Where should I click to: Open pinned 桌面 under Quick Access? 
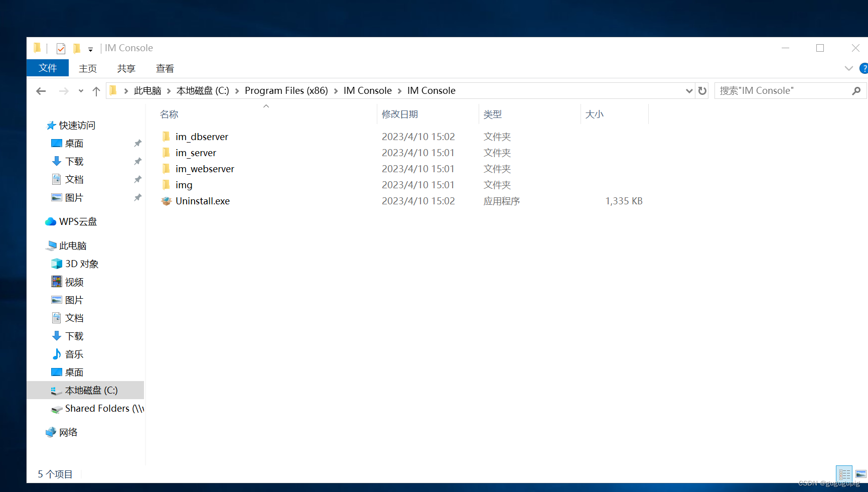(74, 144)
